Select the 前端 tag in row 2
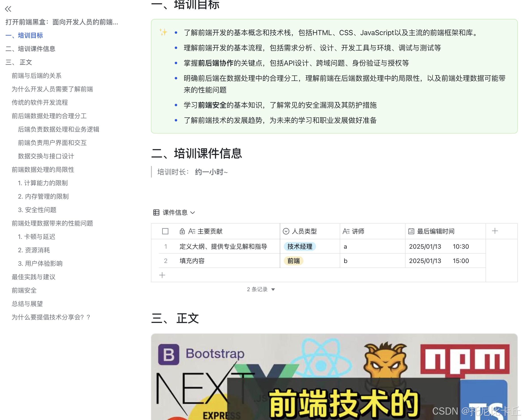This screenshot has width=522, height=420. pos(293,261)
